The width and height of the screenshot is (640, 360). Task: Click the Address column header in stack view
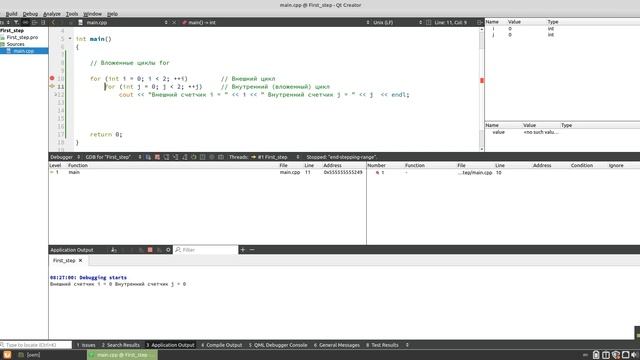(x=332, y=165)
